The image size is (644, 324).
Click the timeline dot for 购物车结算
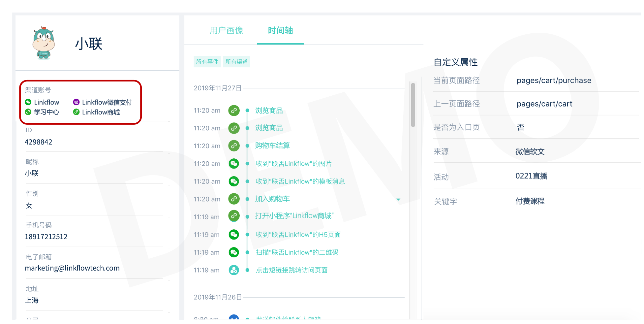pos(247,146)
